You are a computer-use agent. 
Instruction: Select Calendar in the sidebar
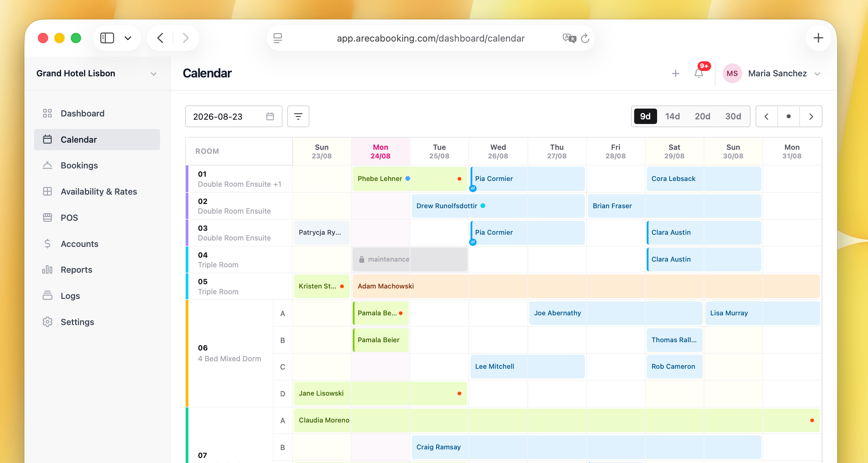(97, 140)
